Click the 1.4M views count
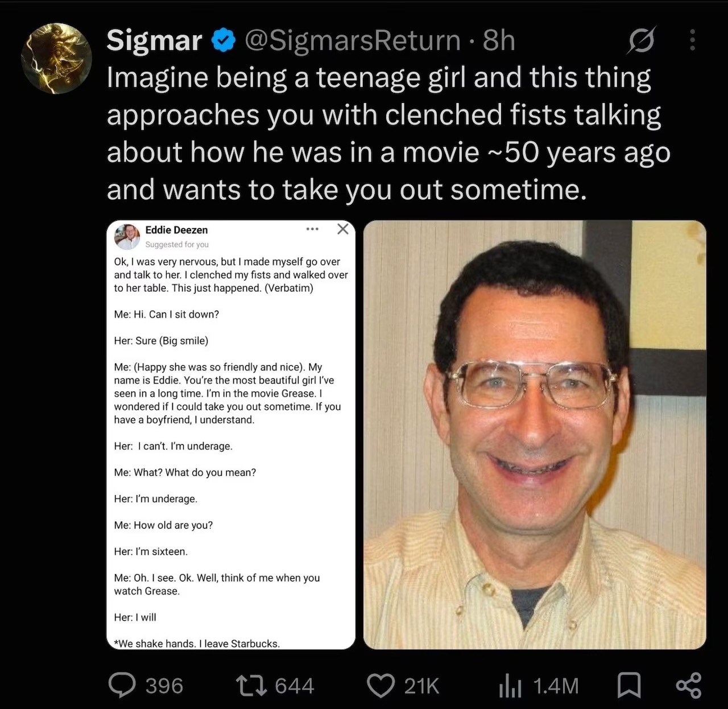Screen dimensions: 728x709 point(556,686)
